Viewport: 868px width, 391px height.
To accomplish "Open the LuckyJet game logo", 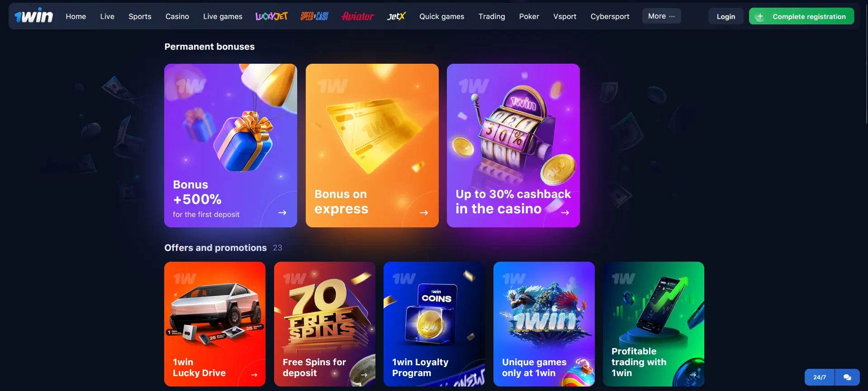I will pyautogui.click(x=271, y=16).
